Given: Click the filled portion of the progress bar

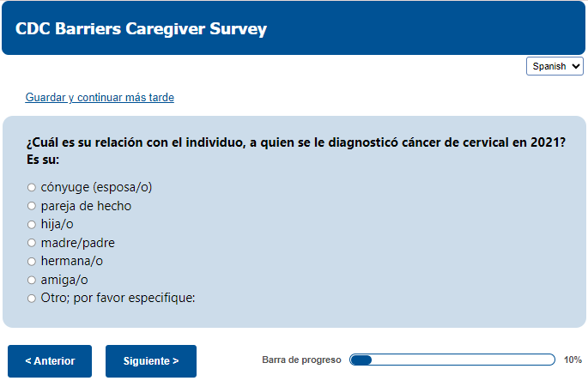Looking at the screenshot, I should tap(361, 360).
